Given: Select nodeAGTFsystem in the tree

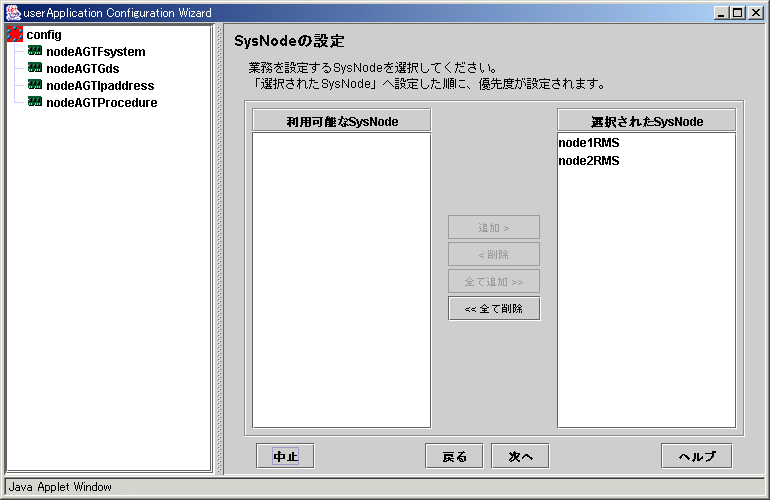Looking at the screenshot, I should click(x=95, y=52).
